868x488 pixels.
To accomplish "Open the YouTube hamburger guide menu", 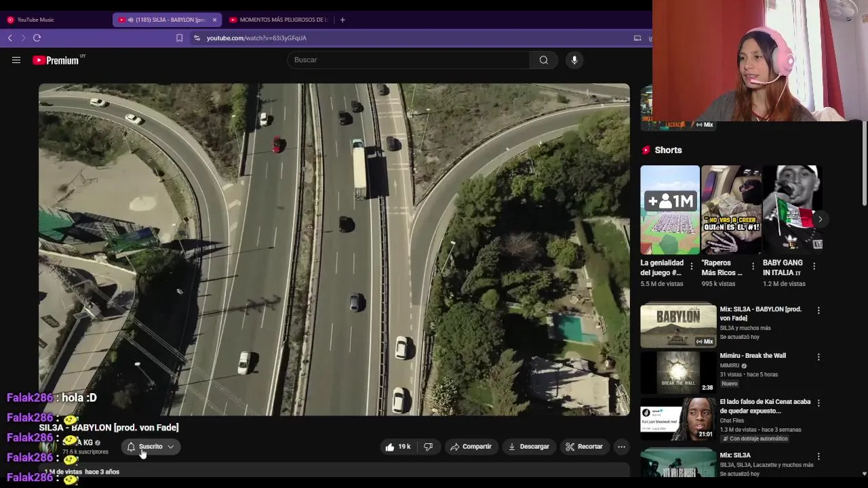I will [x=16, y=60].
